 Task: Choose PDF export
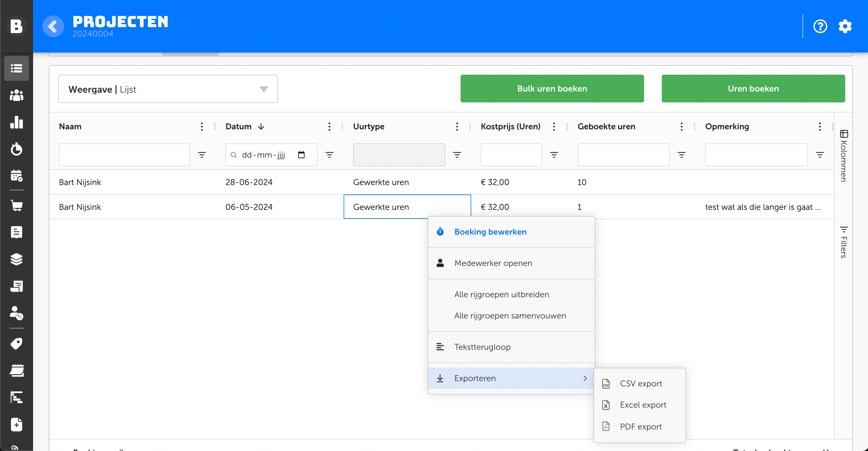click(640, 427)
